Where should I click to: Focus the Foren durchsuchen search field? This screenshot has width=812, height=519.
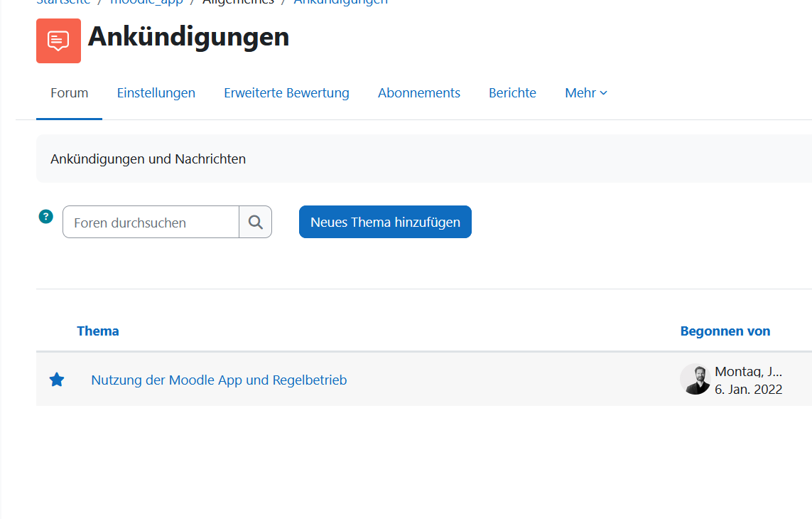[151, 223]
